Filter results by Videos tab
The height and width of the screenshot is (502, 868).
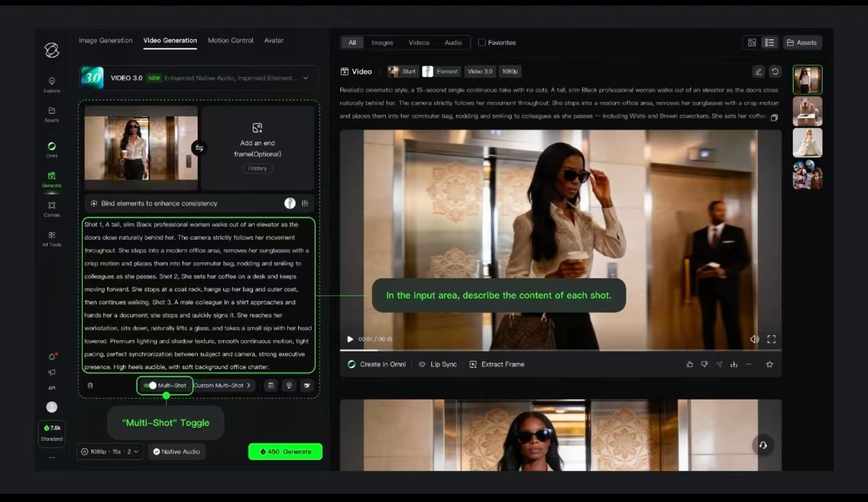[x=419, y=43]
